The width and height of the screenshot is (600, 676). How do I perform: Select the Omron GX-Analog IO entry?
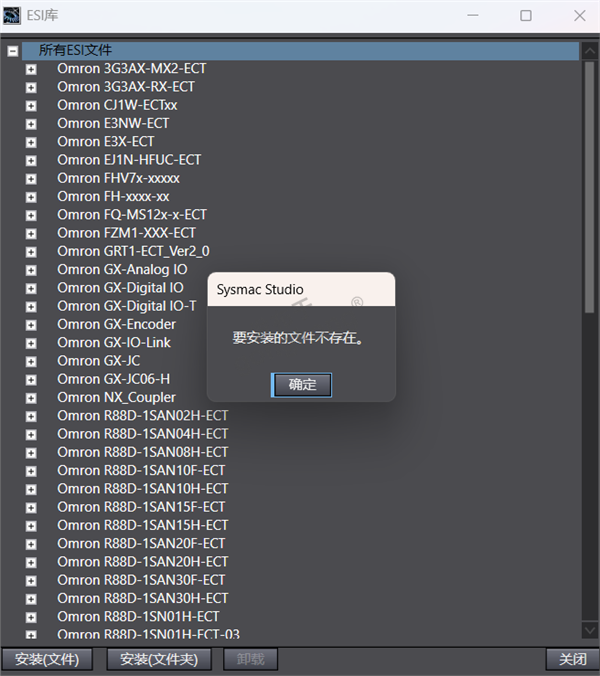click(122, 269)
